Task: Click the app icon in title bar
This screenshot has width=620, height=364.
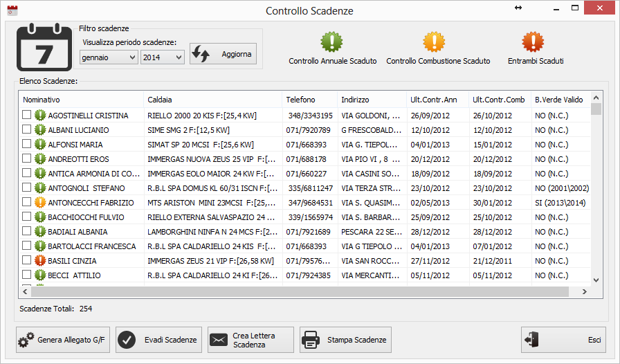Action: tap(12, 10)
